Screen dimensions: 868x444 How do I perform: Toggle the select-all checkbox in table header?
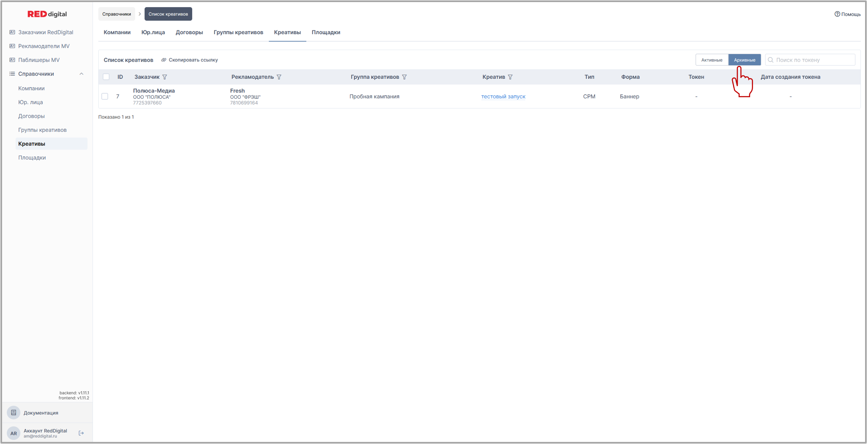(106, 77)
